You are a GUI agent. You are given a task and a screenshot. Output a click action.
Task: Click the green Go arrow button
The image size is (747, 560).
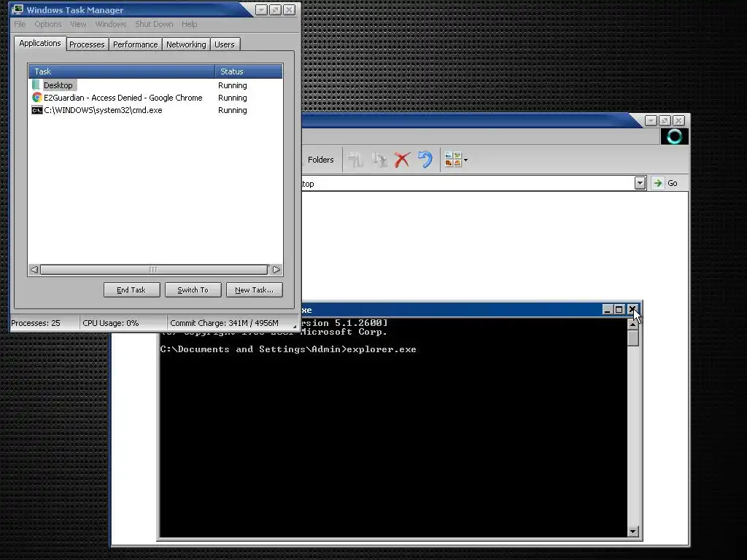pos(658,183)
